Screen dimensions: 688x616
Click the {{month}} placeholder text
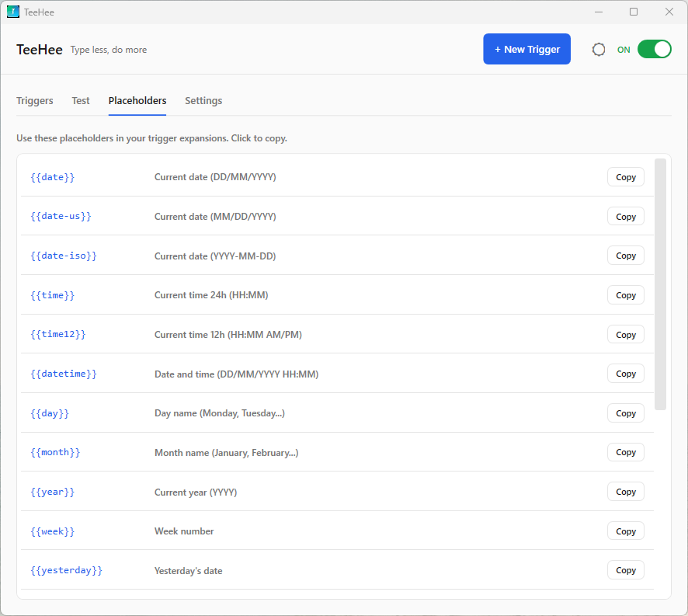tap(55, 451)
